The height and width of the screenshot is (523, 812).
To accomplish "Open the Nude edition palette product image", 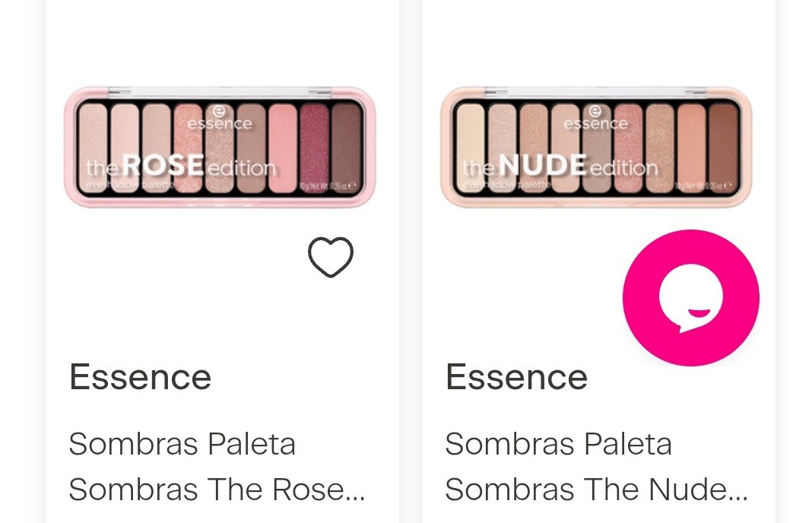I will click(x=596, y=146).
